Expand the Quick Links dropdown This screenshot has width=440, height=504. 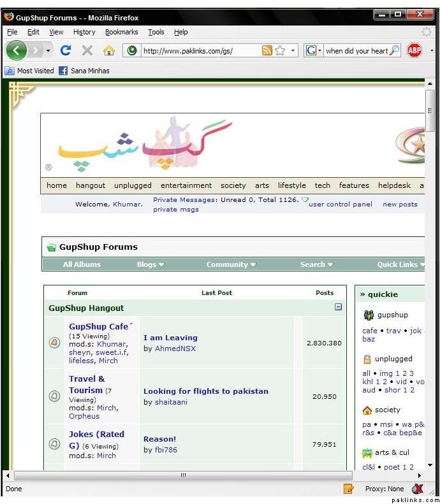click(400, 264)
